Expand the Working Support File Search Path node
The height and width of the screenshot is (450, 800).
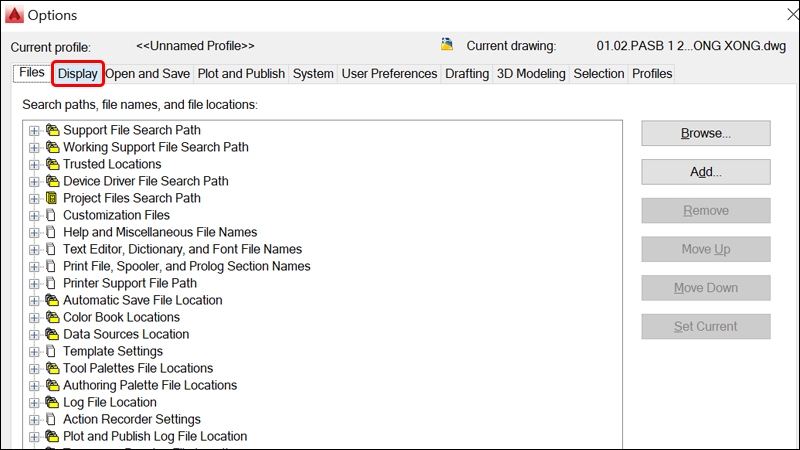click(35, 147)
